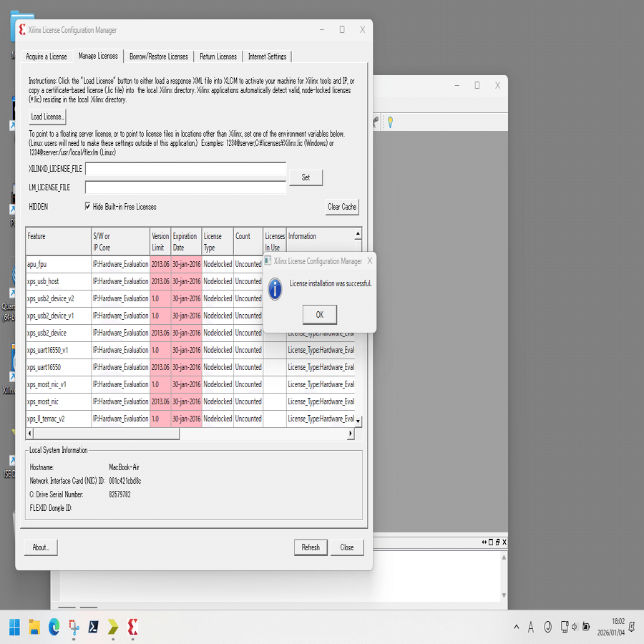Image resolution: width=644 pixels, height=644 pixels.
Task: Go to the Internet Settings tab
Action: (267, 57)
